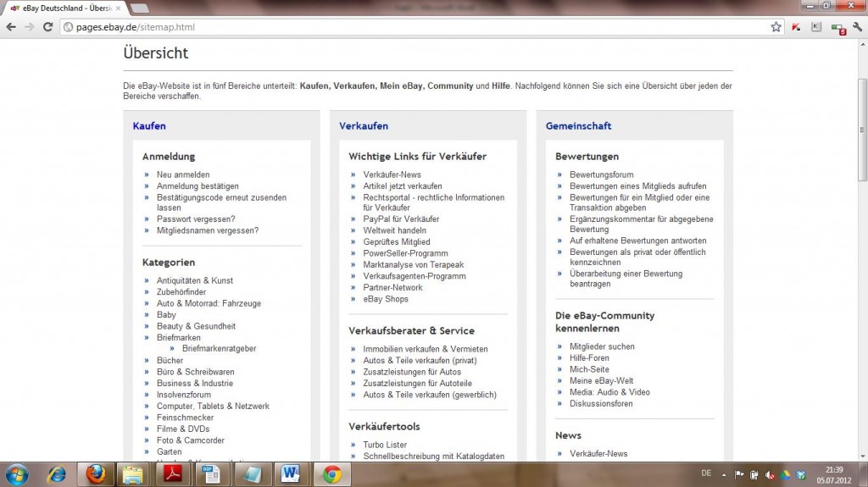Click the gray K extension icon
The image size is (868, 487).
click(816, 26)
